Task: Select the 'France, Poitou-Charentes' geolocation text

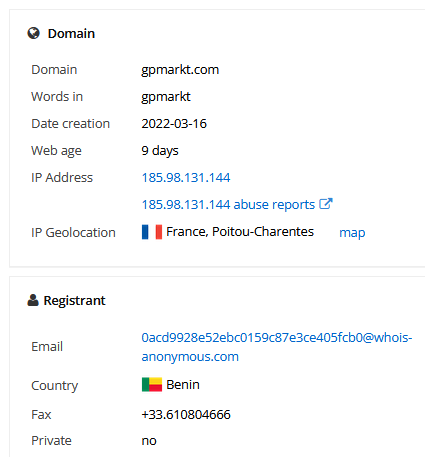Action: click(240, 232)
